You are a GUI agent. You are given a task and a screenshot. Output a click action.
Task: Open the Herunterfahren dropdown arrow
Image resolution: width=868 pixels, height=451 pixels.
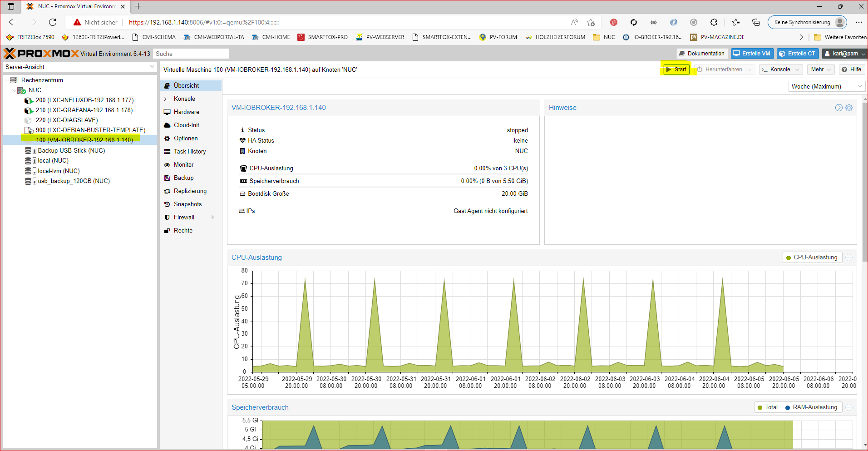750,69
